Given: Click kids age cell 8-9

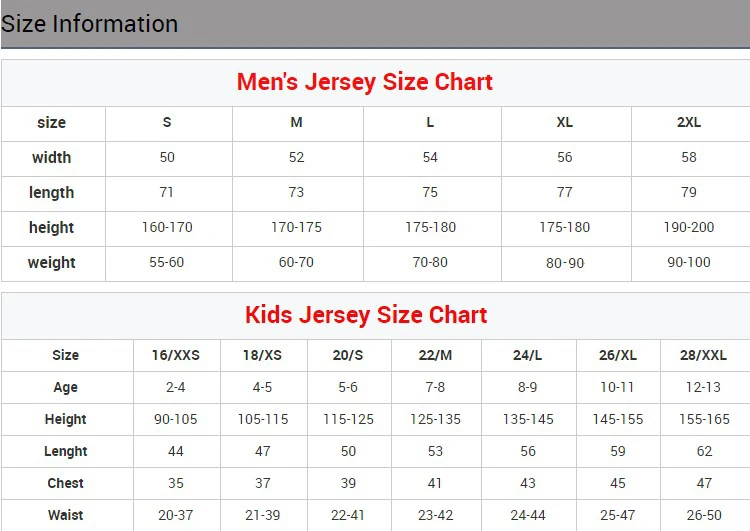Looking at the screenshot, I should 528,387.
